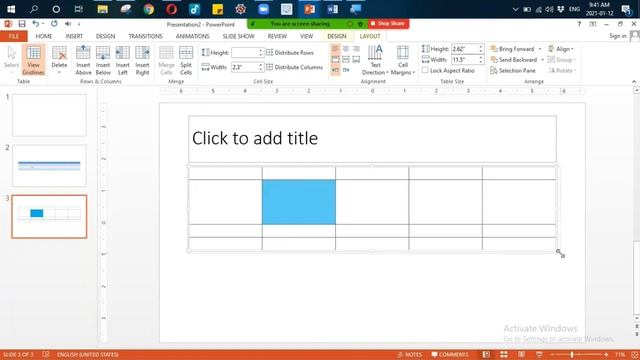The width and height of the screenshot is (640, 360).
Task: Click the 'Click to add title' placeholder
Action: pyautogui.click(x=372, y=139)
